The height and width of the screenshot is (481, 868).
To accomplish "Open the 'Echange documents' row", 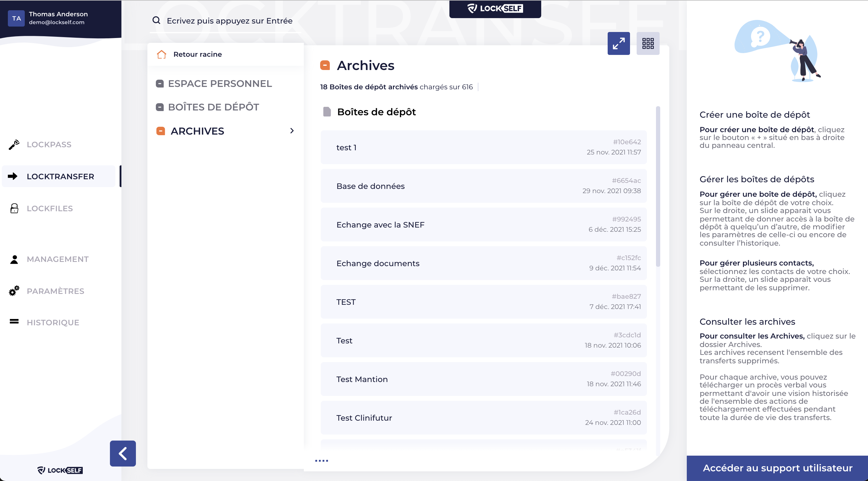I will [x=484, y=263].
